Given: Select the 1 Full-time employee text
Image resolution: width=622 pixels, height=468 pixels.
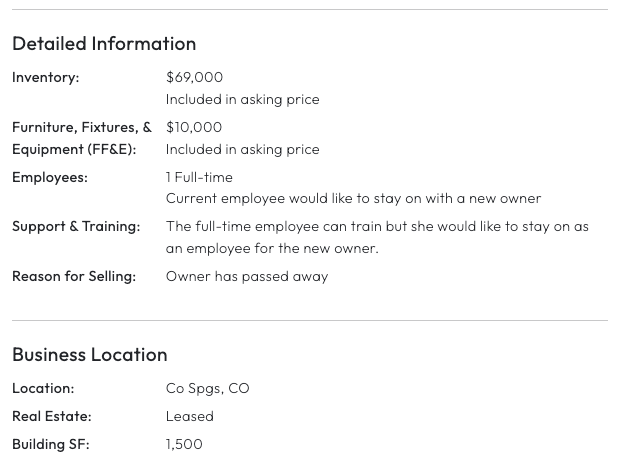Looking at the screenshot, I should click(199, 177).
